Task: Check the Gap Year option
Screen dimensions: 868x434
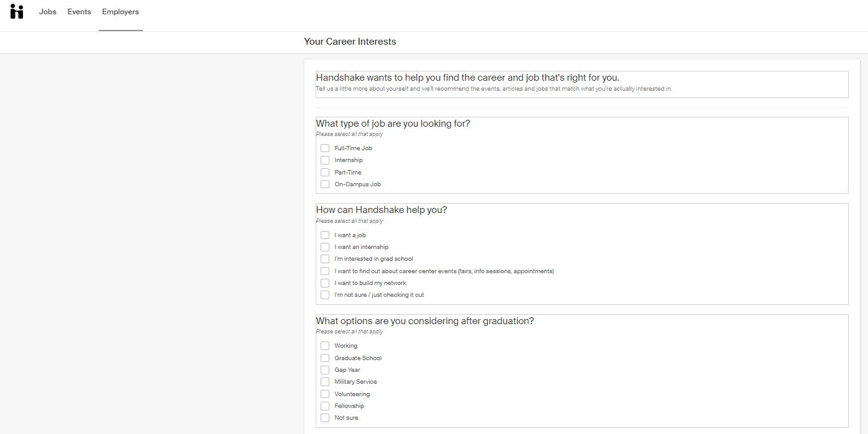Action: pos(325,369)
